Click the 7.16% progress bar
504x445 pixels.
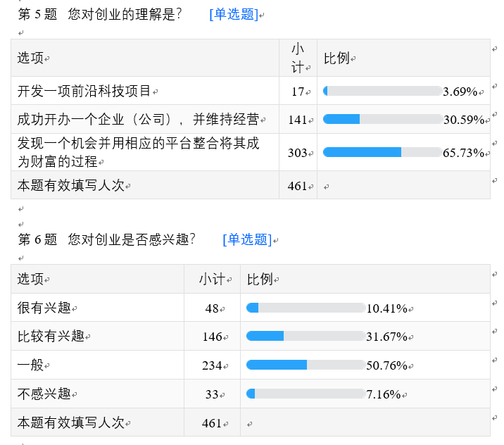click(x=305, y=394)
